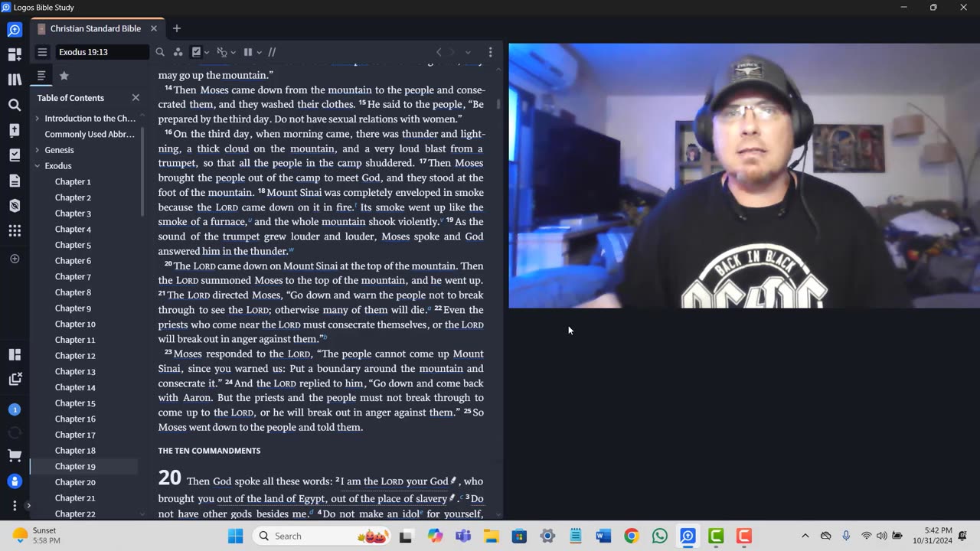The image size is (980, 551).
Task: Click footnote marker after "in the thunder"
Action: (292, 249)
